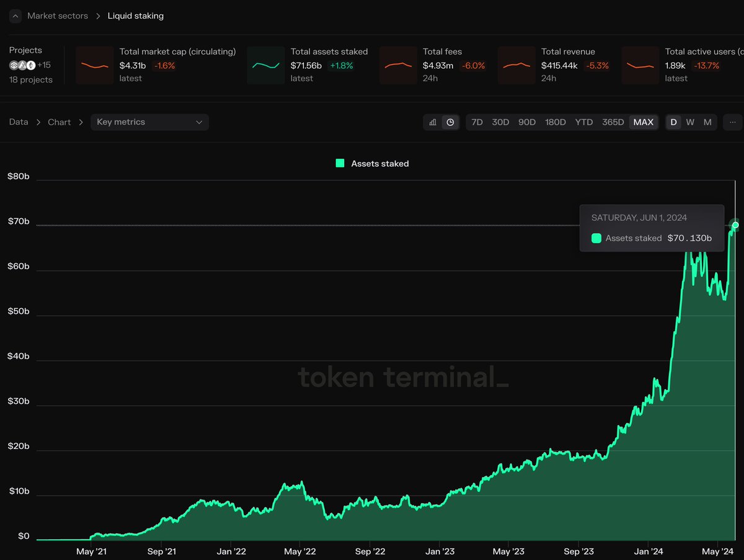Viewport: 744px width, 560px height.
Task: Click the $80b y-axis label
Action: pyautogui.click(x=19, y=176)
